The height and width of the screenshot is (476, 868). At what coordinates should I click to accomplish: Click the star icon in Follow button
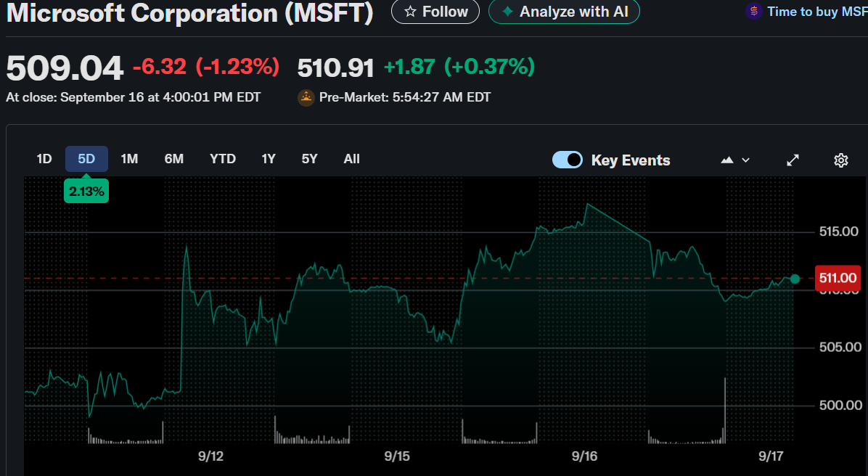[x=410, y=12]
